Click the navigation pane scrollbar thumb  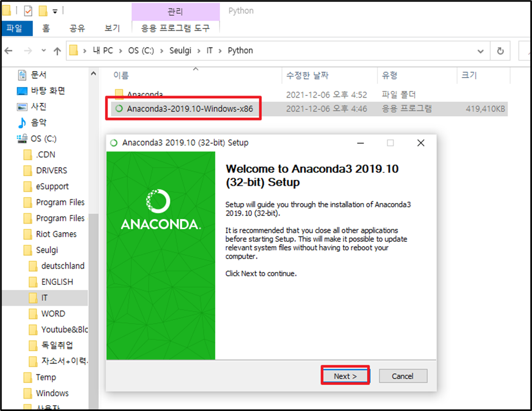pyautogui.click(x=93, y=311)
